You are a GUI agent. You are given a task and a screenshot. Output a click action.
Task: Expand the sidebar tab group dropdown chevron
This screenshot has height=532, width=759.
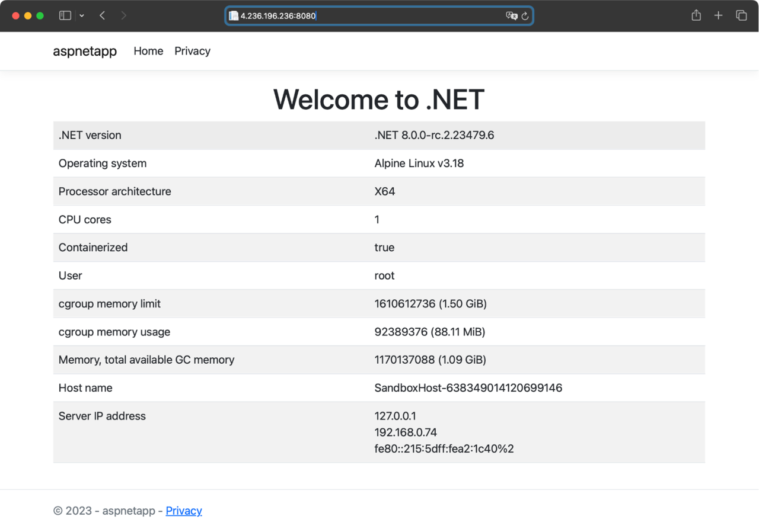tap(82, 16)
